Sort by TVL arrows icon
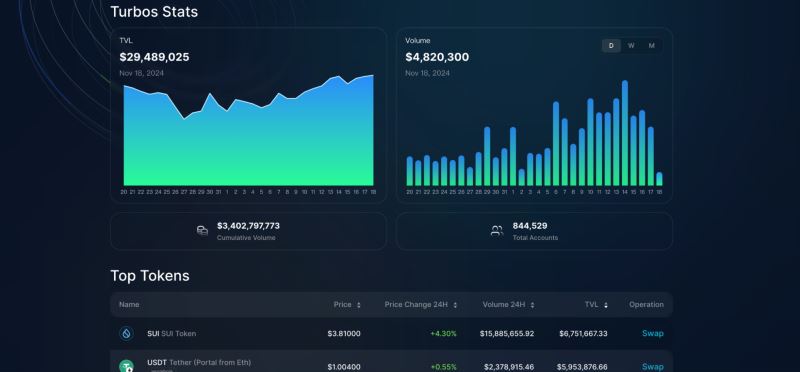Viewport: 800px width, 372px height. point(606,305)
